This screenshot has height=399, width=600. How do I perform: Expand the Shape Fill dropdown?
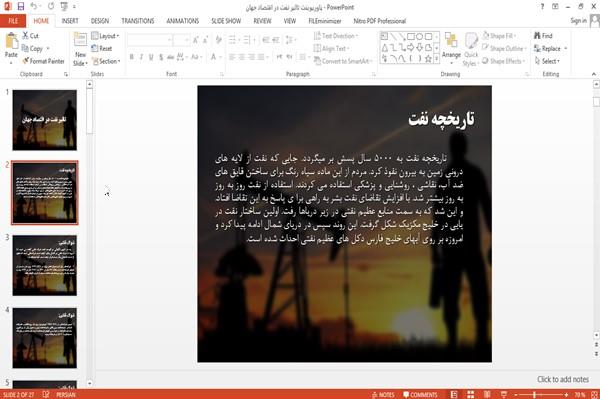[499, 36]
